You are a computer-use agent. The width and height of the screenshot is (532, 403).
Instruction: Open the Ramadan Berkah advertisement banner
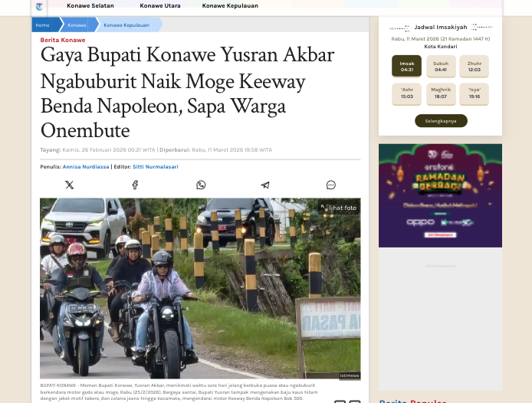440,195
